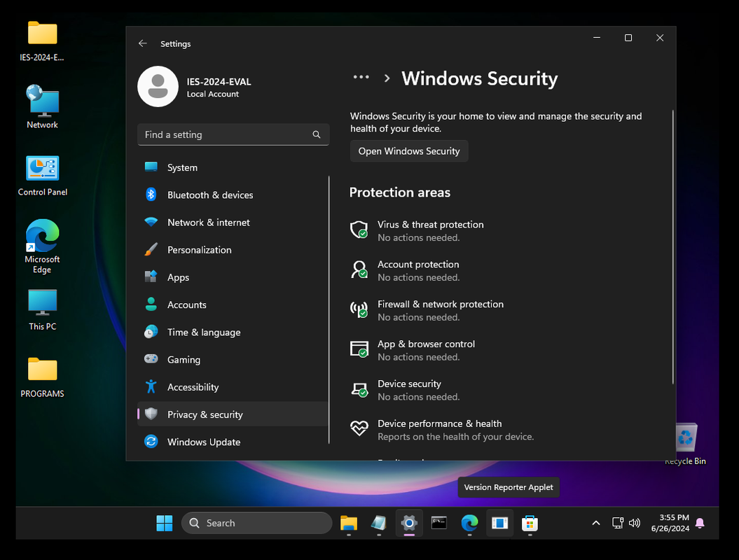Open Personalization settings
This screenshot has height=560, width=739.
233,250
